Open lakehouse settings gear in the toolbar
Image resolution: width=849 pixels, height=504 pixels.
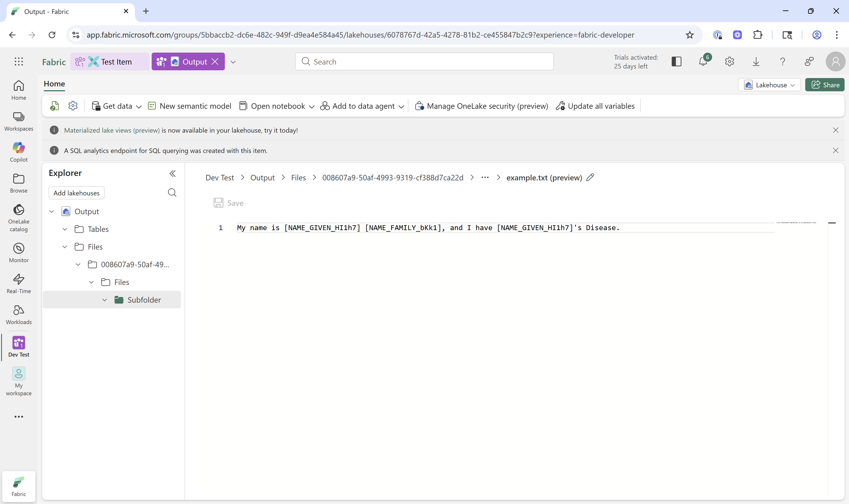tap(73, 106)
